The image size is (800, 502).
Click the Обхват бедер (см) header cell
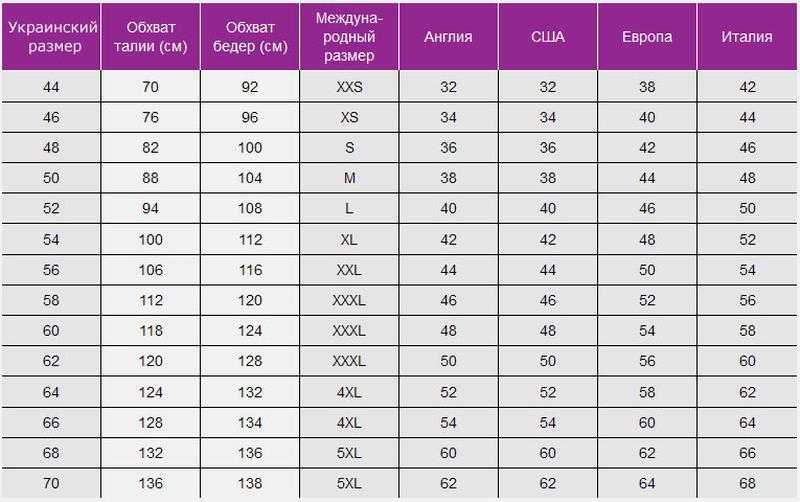[x=249, y=37]
